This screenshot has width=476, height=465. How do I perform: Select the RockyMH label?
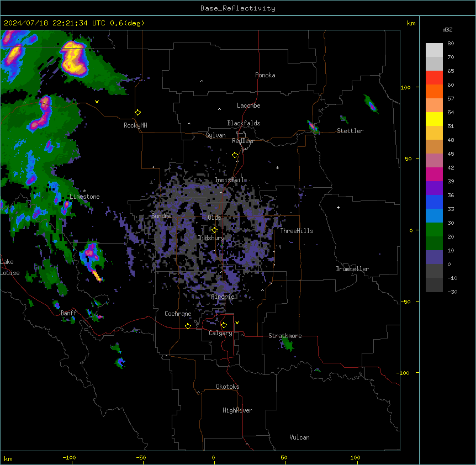(x=135, y=125)
